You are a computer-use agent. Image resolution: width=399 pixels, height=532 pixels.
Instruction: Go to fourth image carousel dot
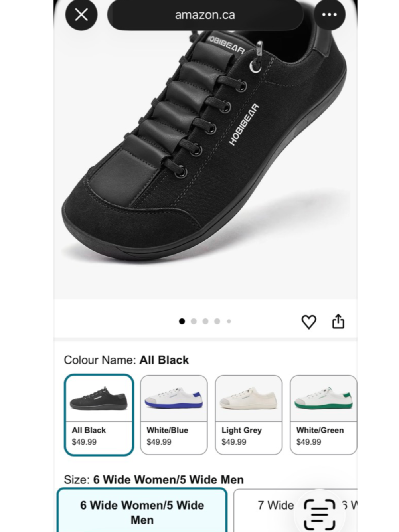[217, 321]
